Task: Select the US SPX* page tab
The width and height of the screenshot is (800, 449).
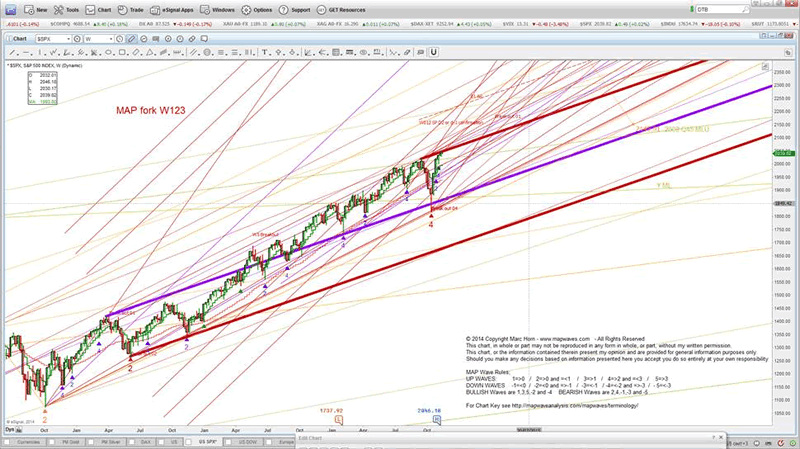Action: coord(208,442)
